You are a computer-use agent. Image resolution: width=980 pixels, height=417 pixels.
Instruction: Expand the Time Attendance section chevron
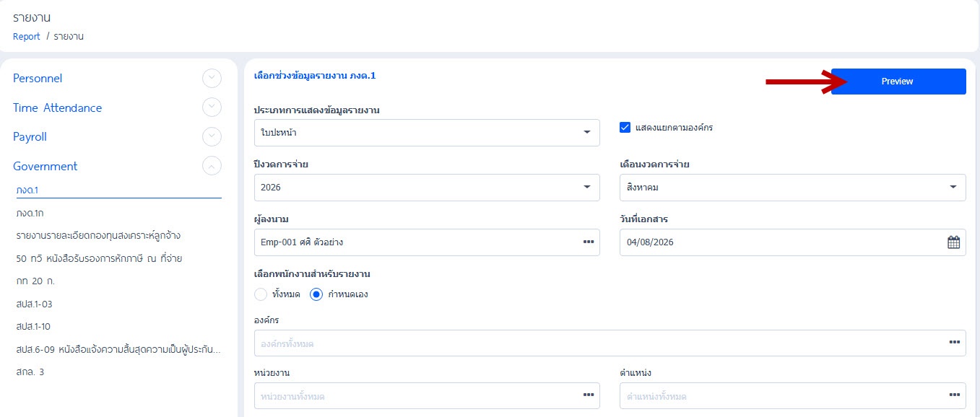coord(212,107)
